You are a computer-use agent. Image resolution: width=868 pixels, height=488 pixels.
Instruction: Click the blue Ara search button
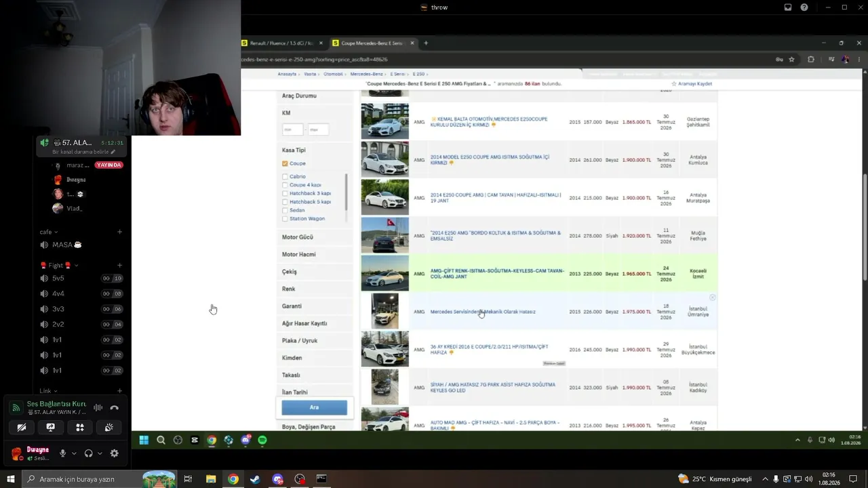coord(314,407)
